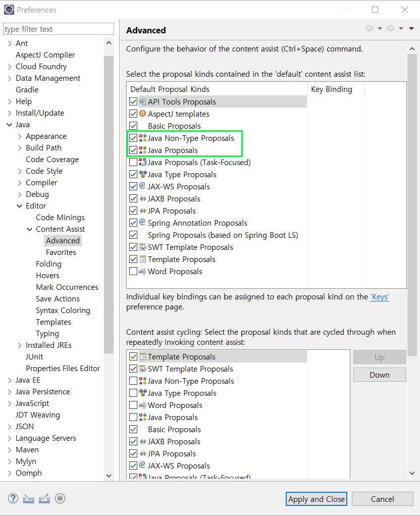Viewport: 420px width, 516px height.
Task: Click the type filter text field
Action: click(59, 29)
